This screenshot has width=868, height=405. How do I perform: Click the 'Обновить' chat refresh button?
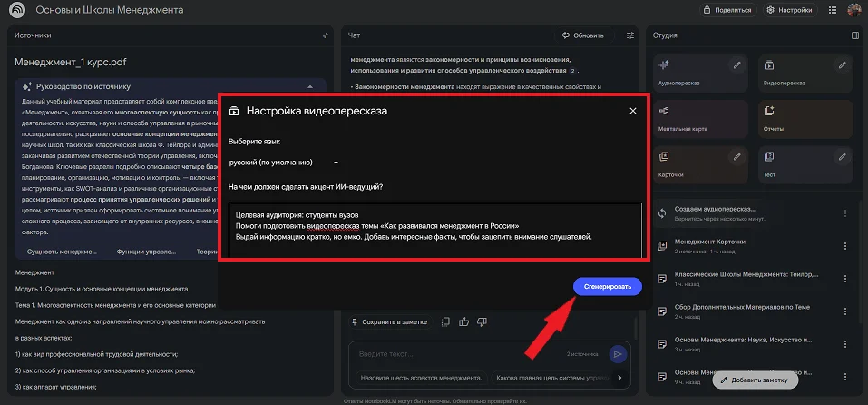[x=583, y=35]
